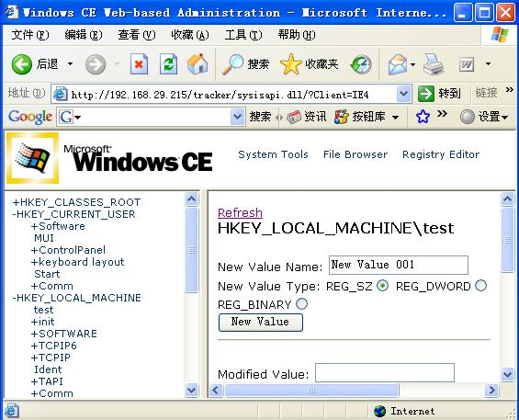This screenshot has height=420, width=519.
Task: Open Search with the magnifier icon
Action: point(232,64)
